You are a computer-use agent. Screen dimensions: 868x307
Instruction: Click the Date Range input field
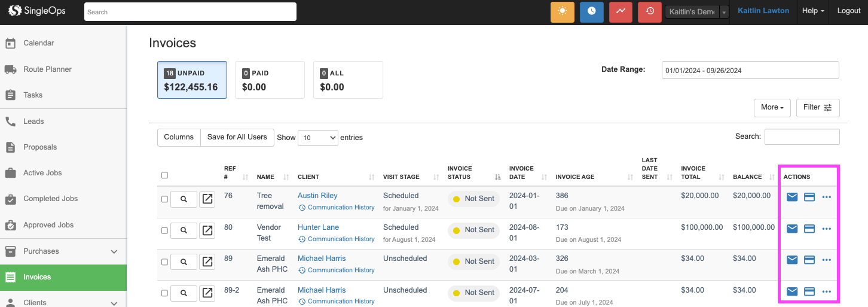coord(750,70)
